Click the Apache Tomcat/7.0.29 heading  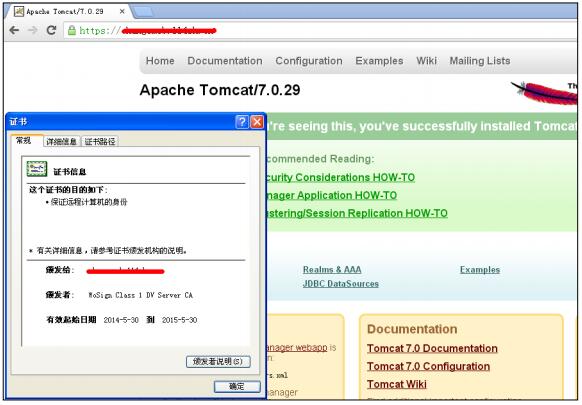click(x=220, y=90)
